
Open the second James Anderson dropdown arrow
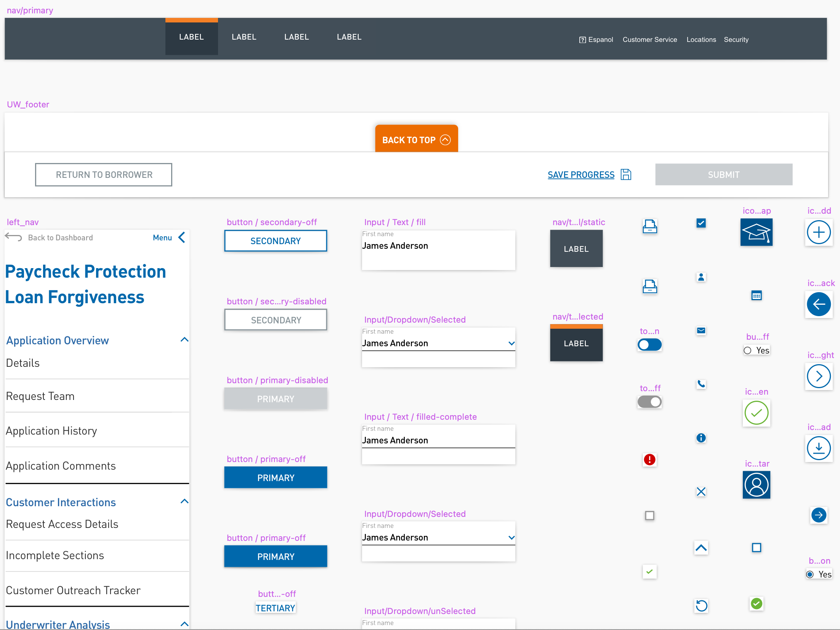point(511,538)
